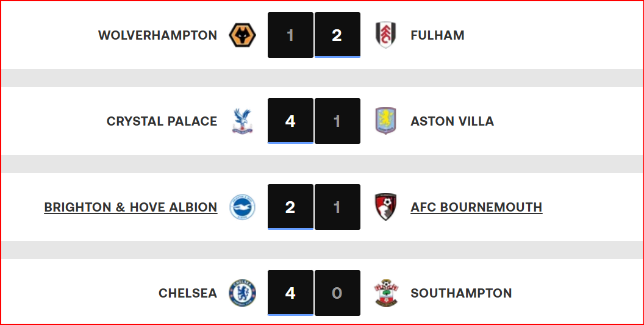Click the Wolverhampton wolf crest icon
The height and width of the screenshot is (325, 644).
click(x=242, y=35)
